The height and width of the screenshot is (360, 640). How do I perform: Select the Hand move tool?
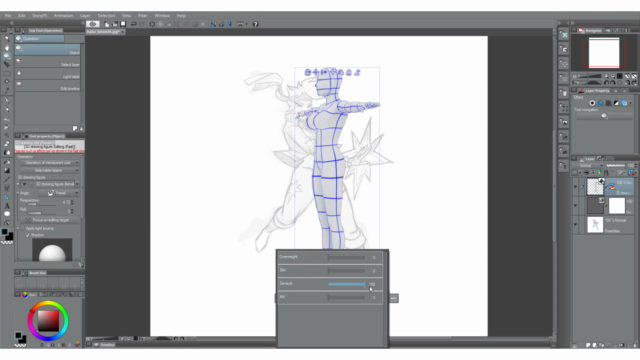pyautogui.click(x=7, y=48)
